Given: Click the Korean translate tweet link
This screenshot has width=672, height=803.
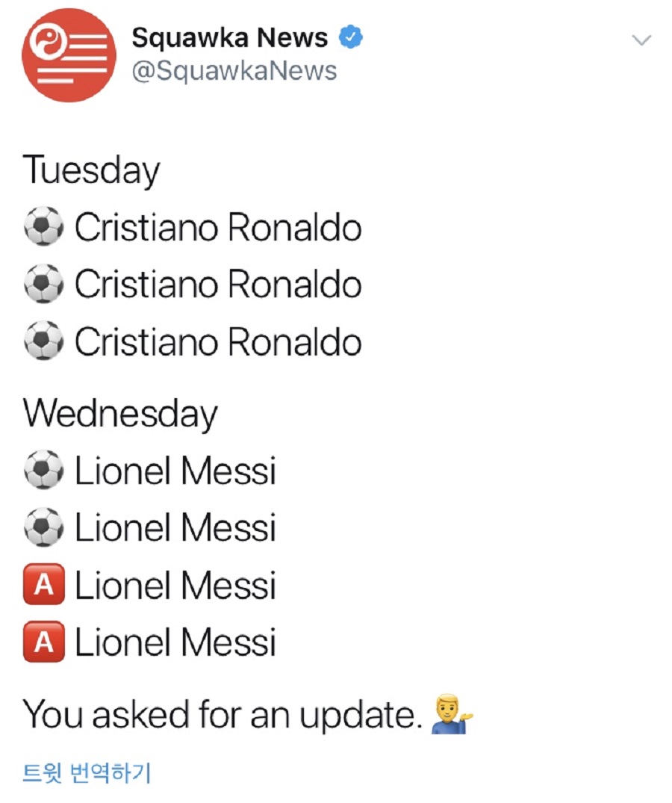Looking at the screenshot, I should 87,773.
